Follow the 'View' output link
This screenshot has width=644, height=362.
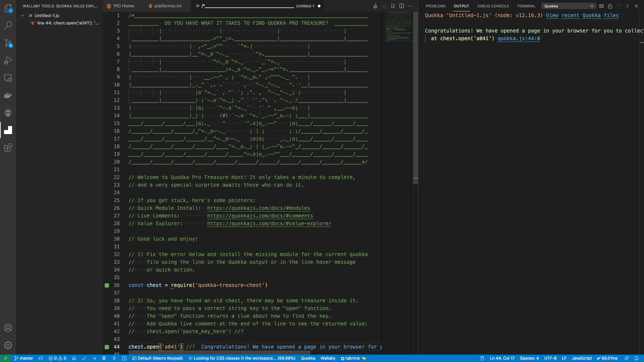point(552,15)
